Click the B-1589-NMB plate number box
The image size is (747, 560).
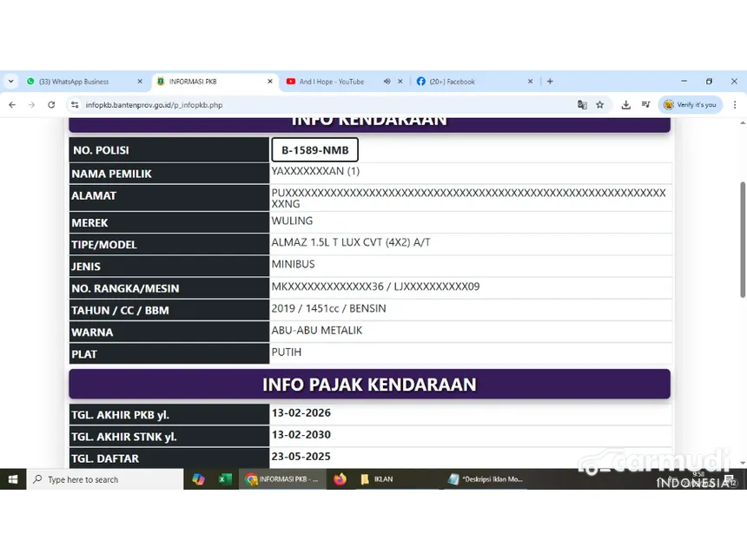(315, 150)
